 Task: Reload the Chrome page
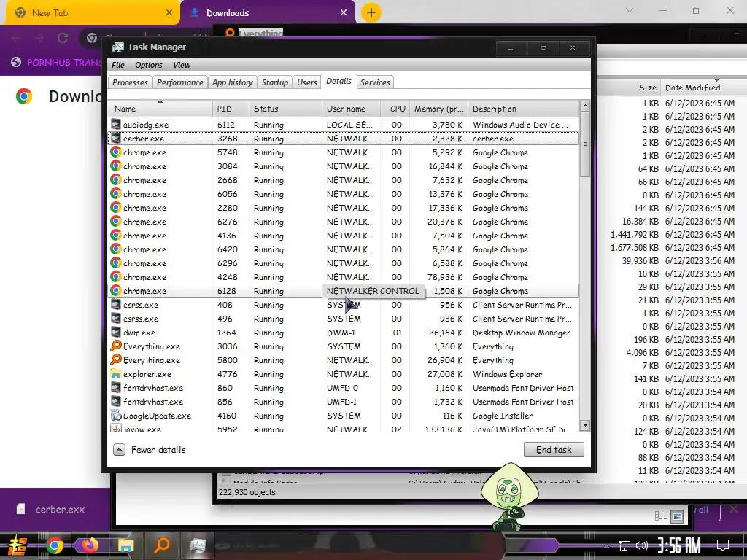(x=63, y=38)
